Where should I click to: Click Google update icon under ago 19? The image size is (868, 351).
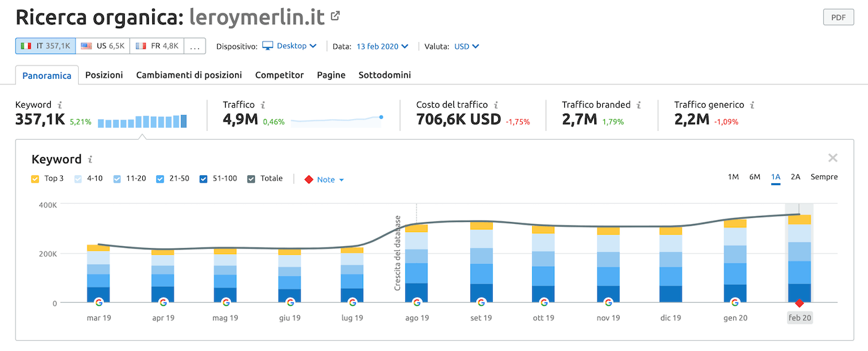(x=417, y=302)
